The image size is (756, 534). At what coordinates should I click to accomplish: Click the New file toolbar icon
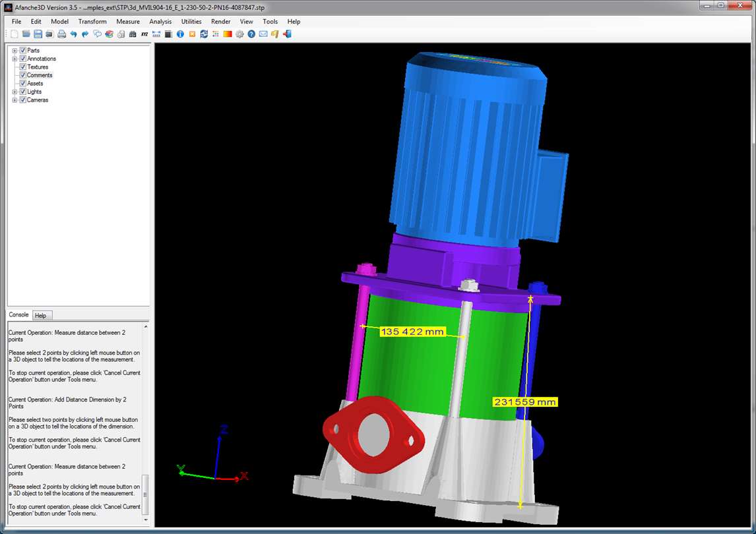15,34
